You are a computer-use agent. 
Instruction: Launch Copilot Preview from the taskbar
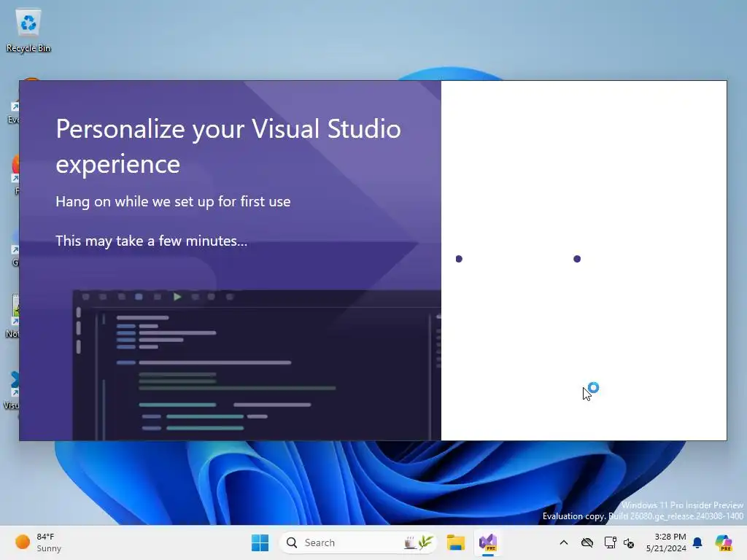pyautogui.click(x=724, y=542)
